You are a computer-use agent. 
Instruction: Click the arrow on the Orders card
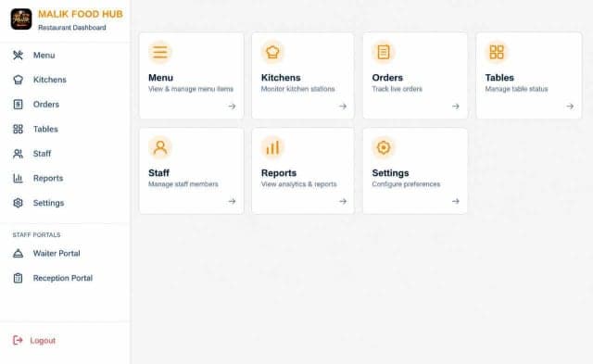456,107
